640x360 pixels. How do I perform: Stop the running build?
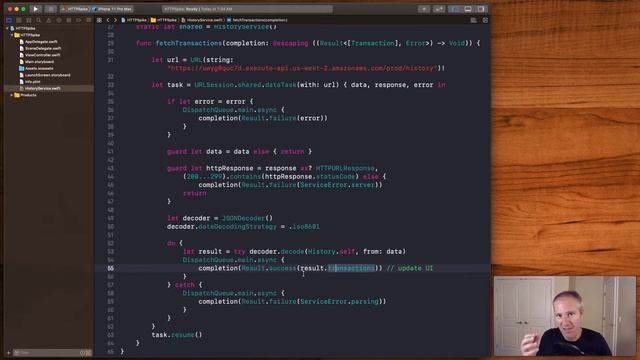51,9
